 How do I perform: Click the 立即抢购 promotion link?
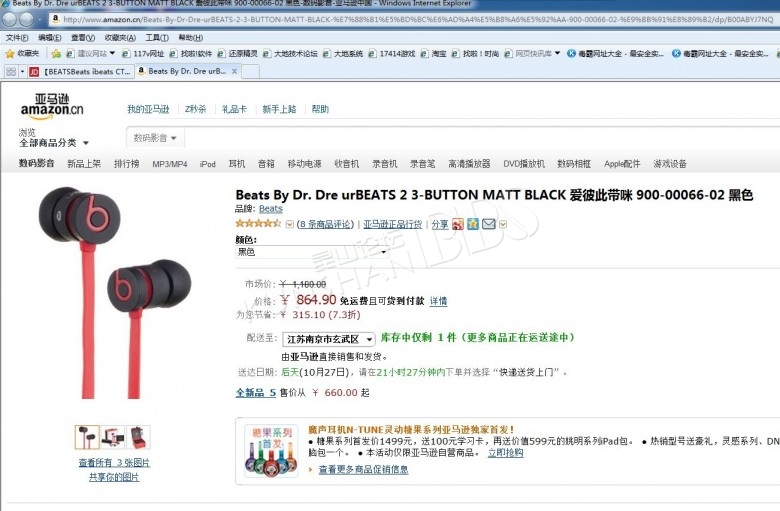(x=505, y=453)
